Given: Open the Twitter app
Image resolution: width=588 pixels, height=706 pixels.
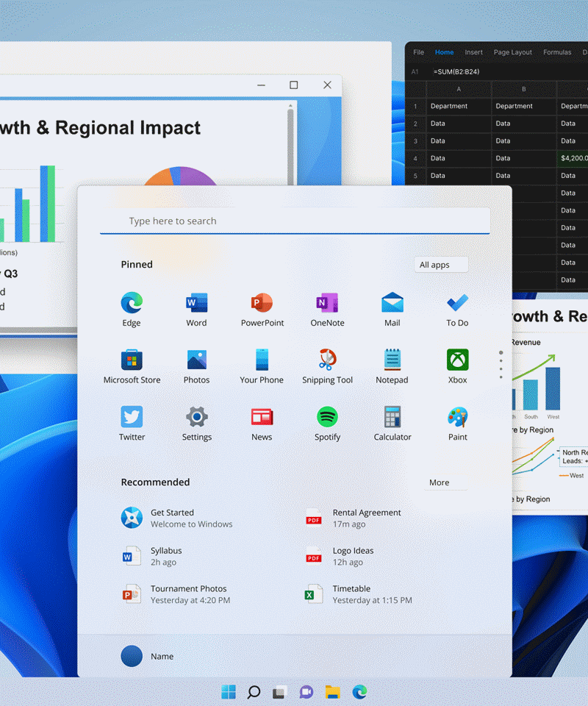Looking at the screenshot, I should (132, 424).
